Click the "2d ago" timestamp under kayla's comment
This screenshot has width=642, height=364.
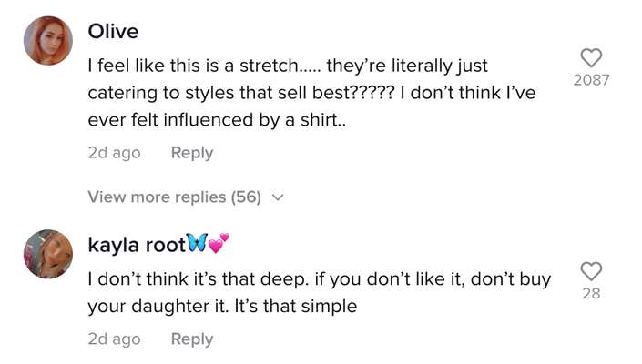[114, 339]
